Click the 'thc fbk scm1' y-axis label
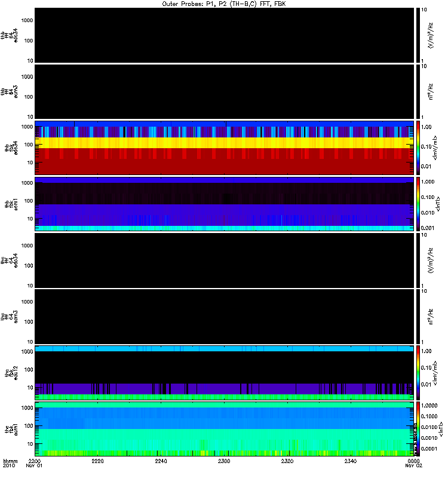 pyautogui.click(x=11, y=429)
